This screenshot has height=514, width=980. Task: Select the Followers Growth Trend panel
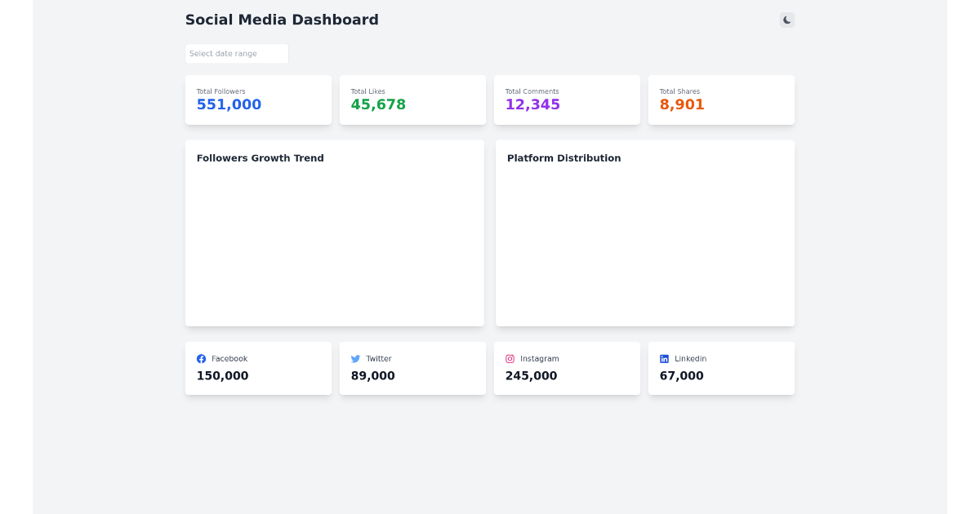point(334,233)
